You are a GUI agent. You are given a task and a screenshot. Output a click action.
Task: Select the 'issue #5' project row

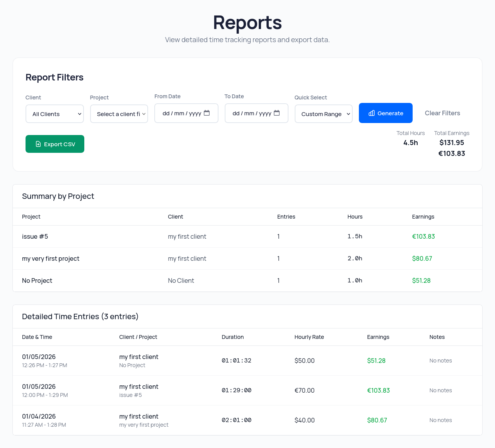click(x=247, y=236)
